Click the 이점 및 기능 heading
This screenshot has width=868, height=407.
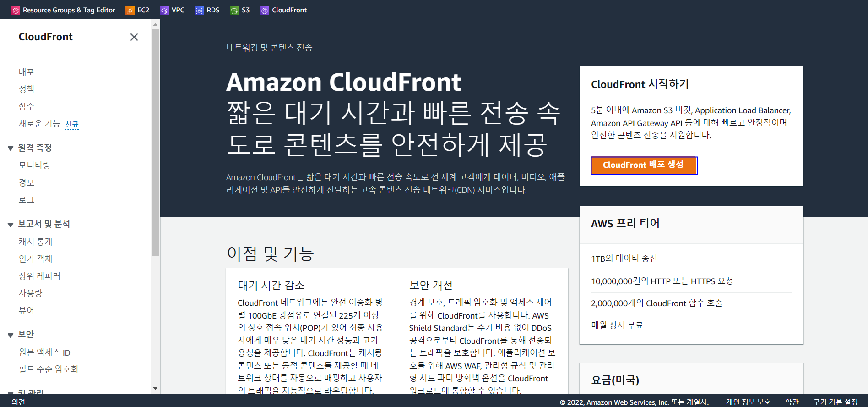coord(271,253)
